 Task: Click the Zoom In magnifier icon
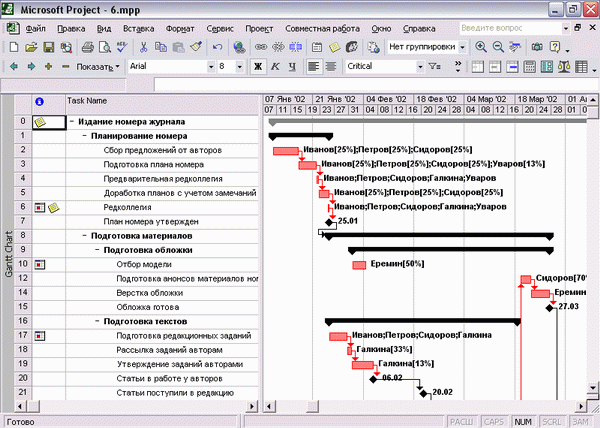click(x=481, y=47)
